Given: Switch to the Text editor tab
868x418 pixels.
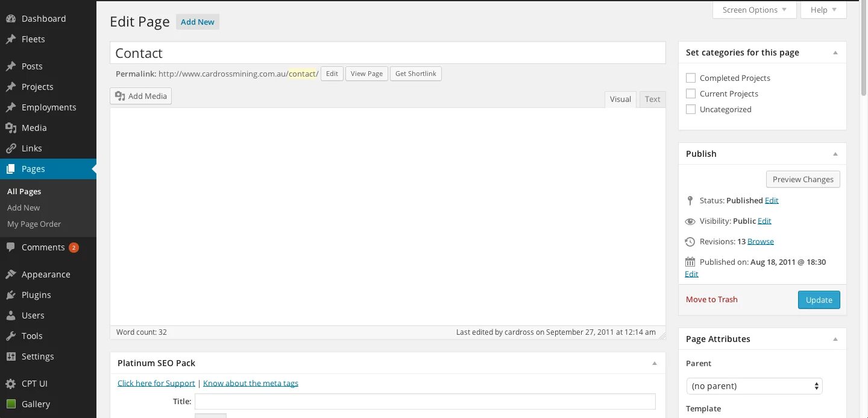Looking at the screenshot, I should (x=653, y=100).
